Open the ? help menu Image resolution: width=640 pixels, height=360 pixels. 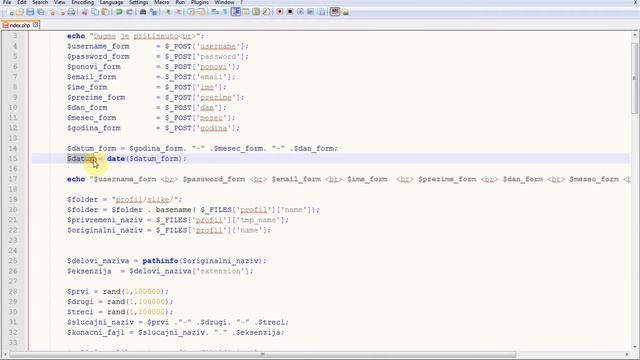pos(241,2)
